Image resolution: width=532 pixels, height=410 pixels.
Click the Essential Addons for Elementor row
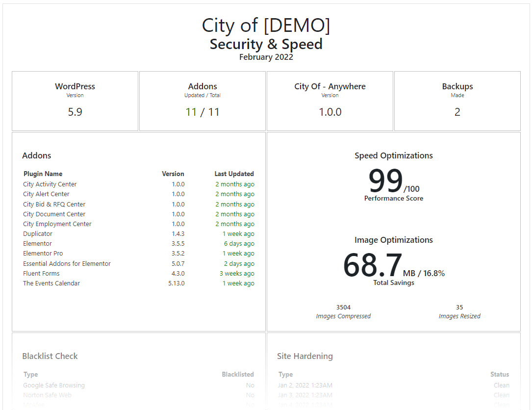pyautogui.click(x=67, y=263)
